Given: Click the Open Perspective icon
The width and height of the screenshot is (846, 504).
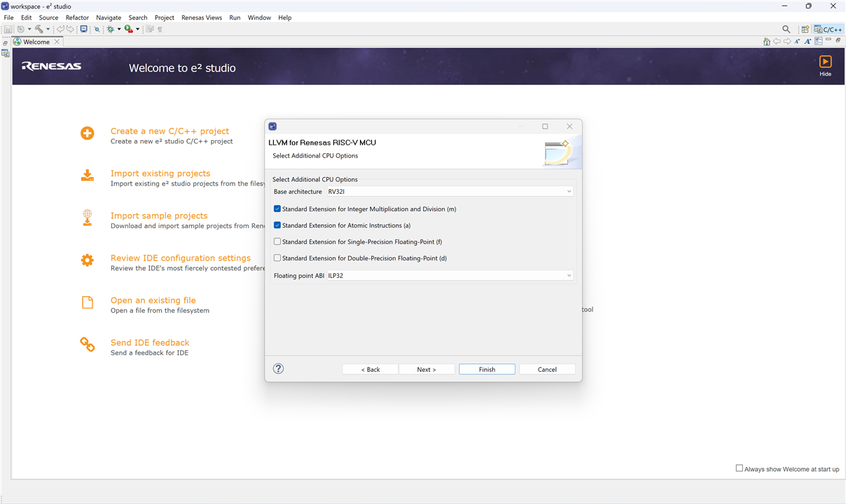Looking at the screenshot, I should (805, 29).
